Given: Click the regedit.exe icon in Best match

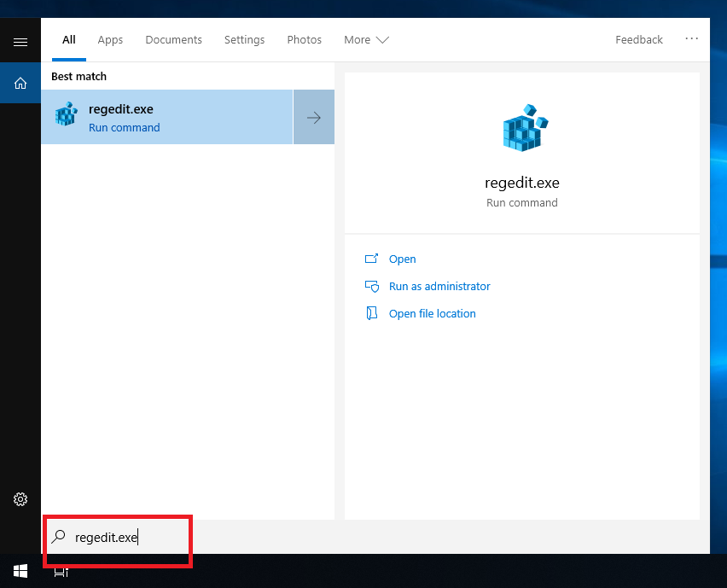Looking at the screenshot, I should [x=67, y=114].
